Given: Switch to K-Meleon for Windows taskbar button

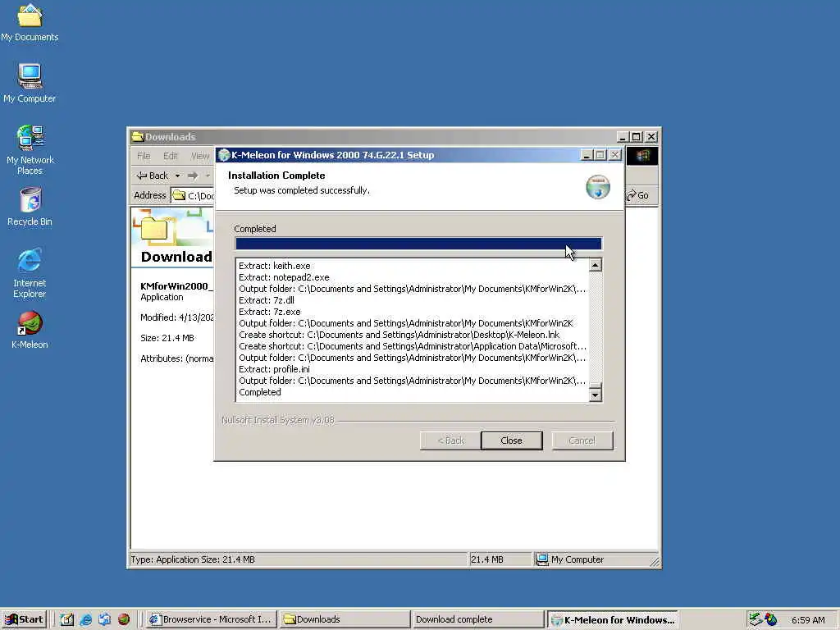Looking at the screenshot, I should click(613, 619).
